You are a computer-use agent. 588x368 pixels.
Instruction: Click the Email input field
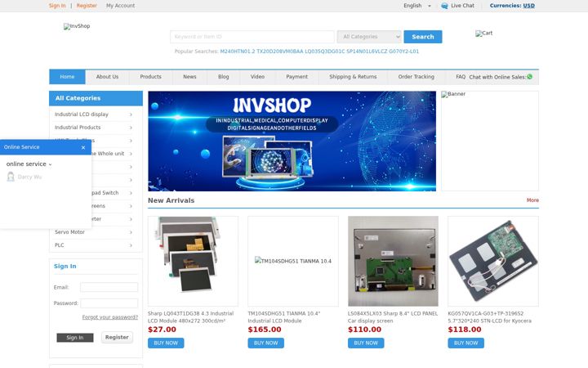(109, 288)
